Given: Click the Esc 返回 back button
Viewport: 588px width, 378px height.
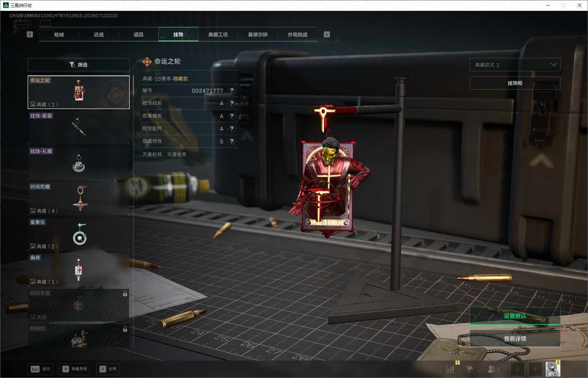Looking at the screenshot, I should point(40,369).
